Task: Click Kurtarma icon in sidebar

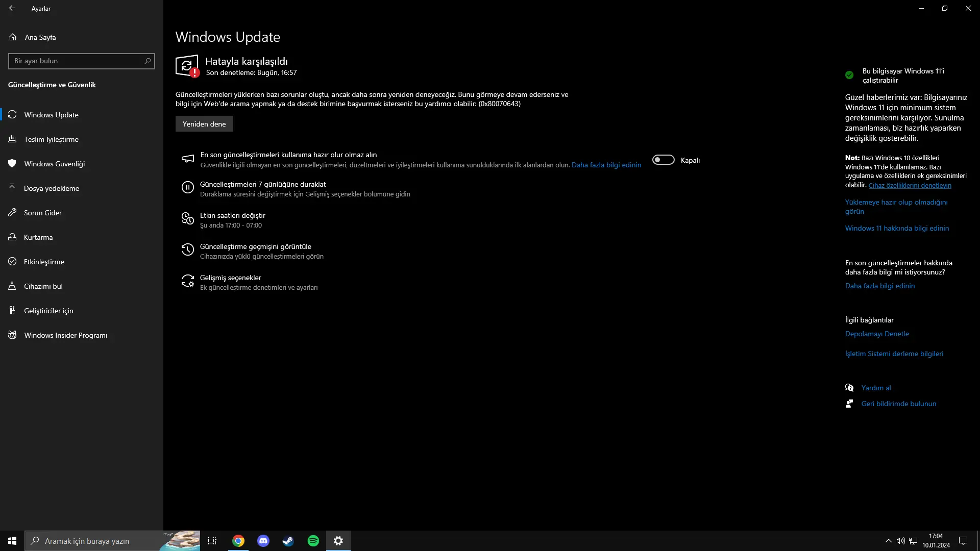Action: coord(12,237)
